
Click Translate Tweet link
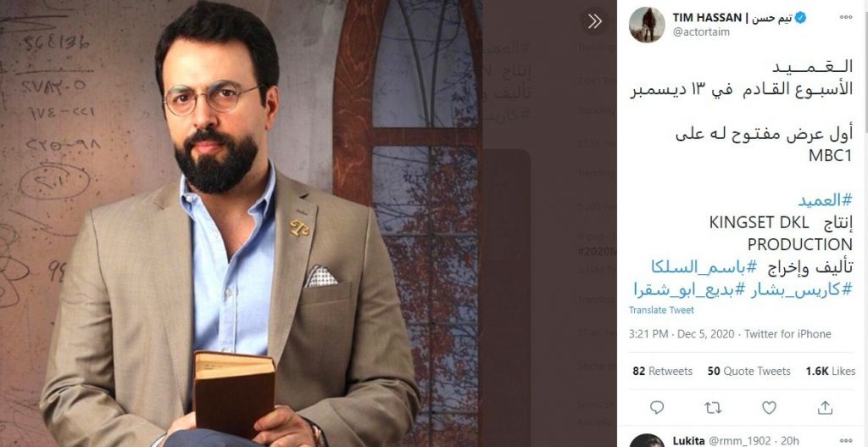point(661,310)
